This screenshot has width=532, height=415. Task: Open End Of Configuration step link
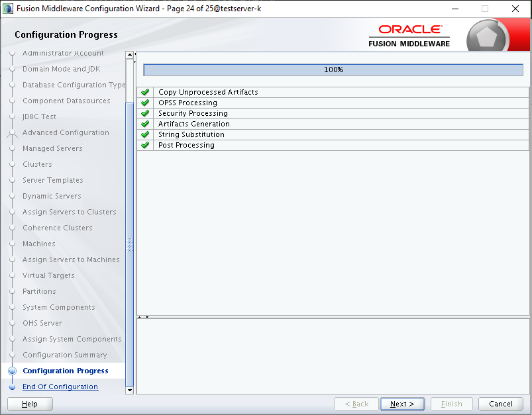pos(60,387)
